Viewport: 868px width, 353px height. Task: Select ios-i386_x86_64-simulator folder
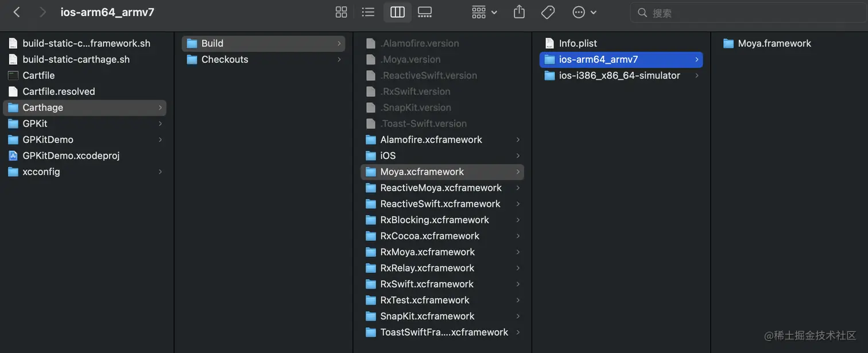point(621,75)
